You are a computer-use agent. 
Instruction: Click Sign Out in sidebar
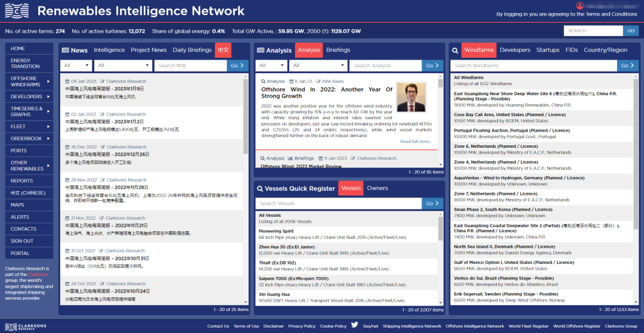[x=29, y=241]
